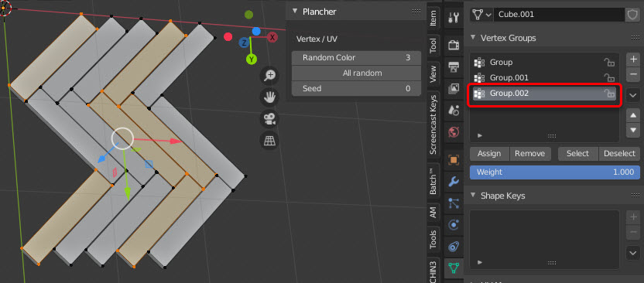Open the Tools sidebar tab
Viewport: 644px width, 283px height.
(433, 240)
